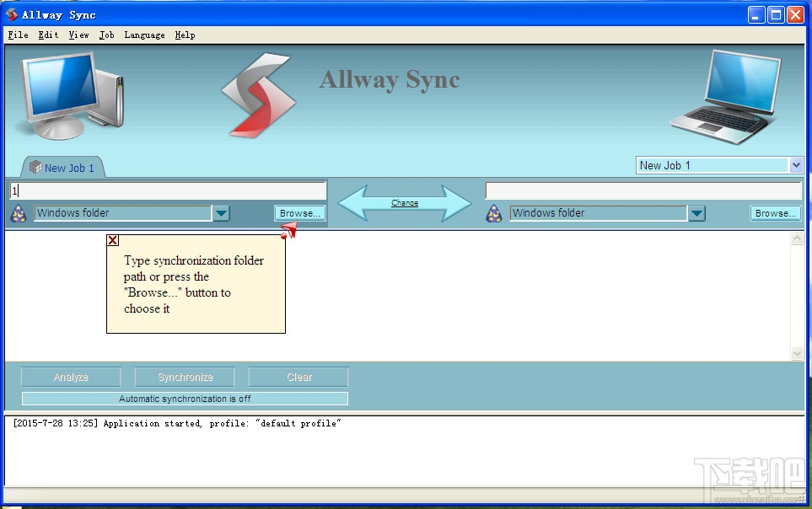Click the laptop image on right
The image size is (812, 509).
pos(726,97)
